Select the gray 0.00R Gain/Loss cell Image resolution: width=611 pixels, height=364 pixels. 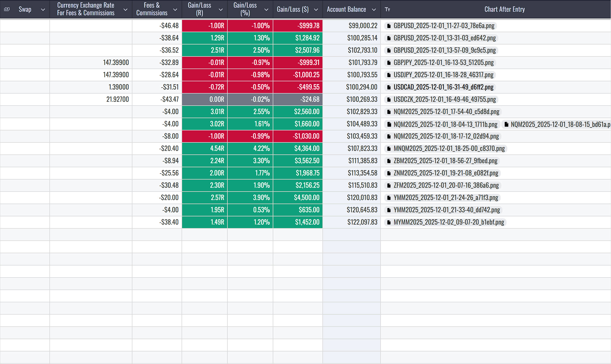204,99
